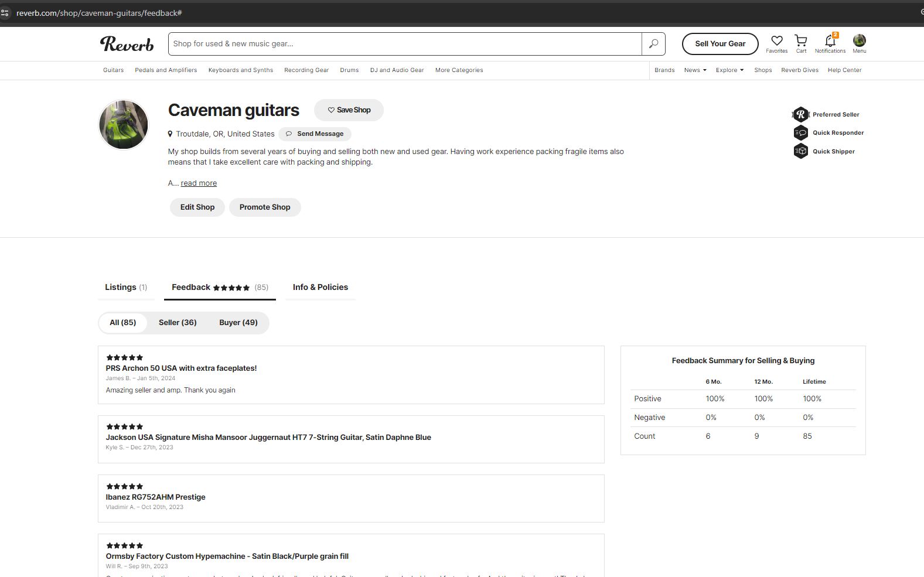Click the Reverb logo
The image size is (924, 577).
coord(127,44)
